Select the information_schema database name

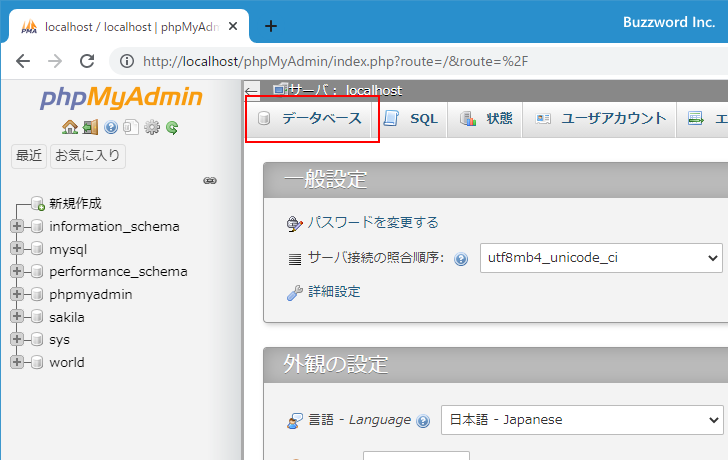114,227
